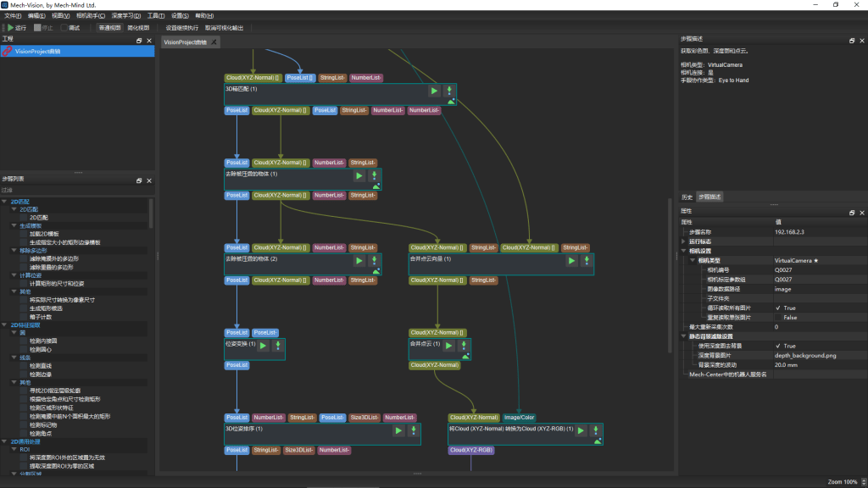Toggle the 调试 debug checkbox in the toolbar
868x488 pixels.
point(64,27)
